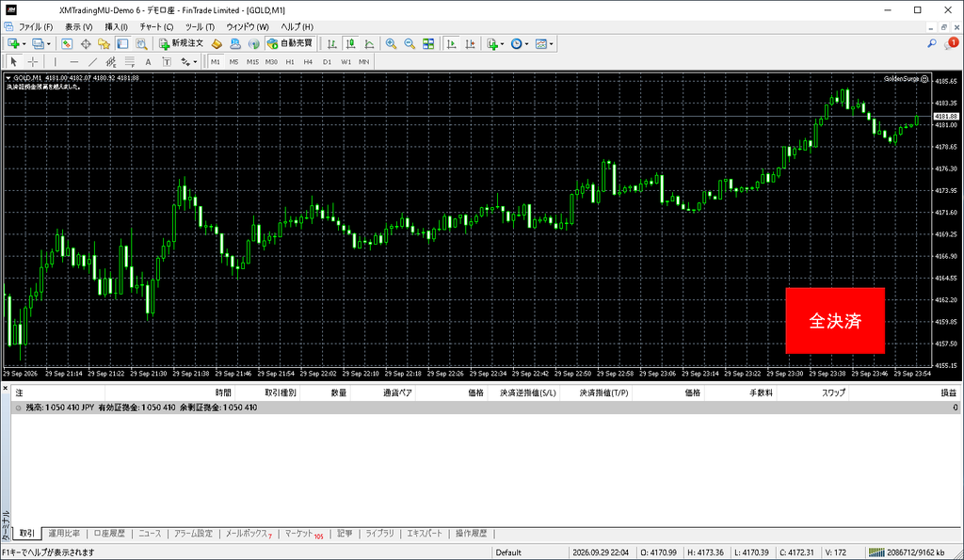
Task: Zoom out on the chart
Action: point(410,43)
